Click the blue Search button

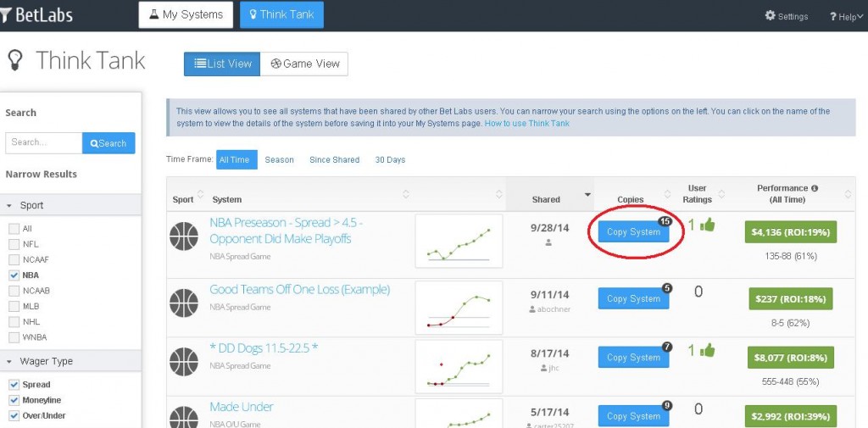(x=108, y=143)
